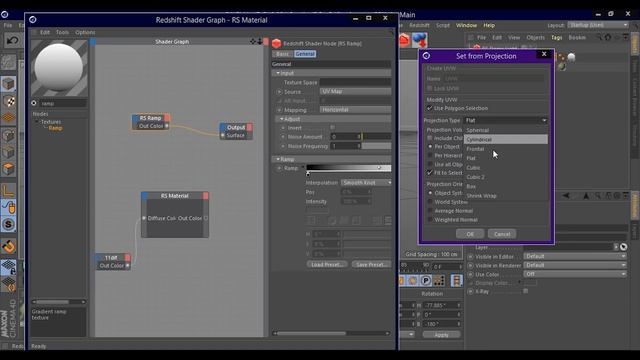Select Weighted Normal radio button
The width and height of the screenshot is (640, 360).
coord(430,220)
